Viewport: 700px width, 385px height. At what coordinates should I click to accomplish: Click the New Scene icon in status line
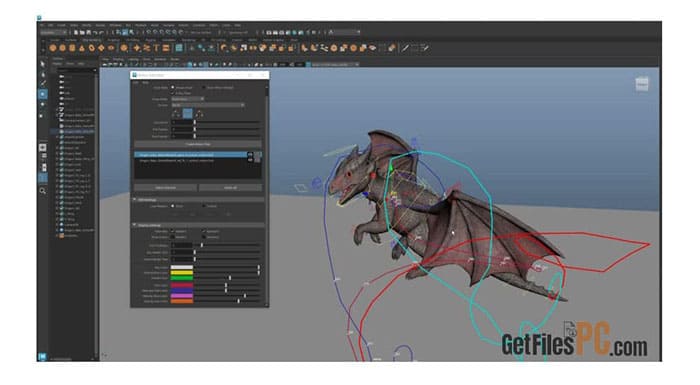(x=76, y=33)
